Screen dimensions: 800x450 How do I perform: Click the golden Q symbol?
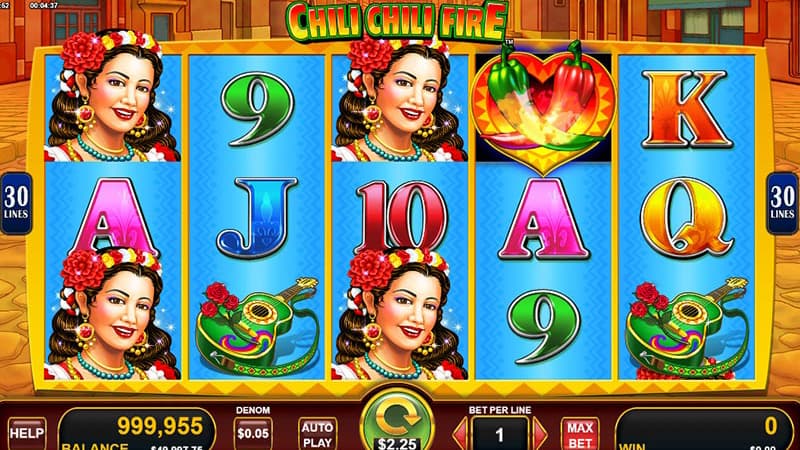pos(687,217)
